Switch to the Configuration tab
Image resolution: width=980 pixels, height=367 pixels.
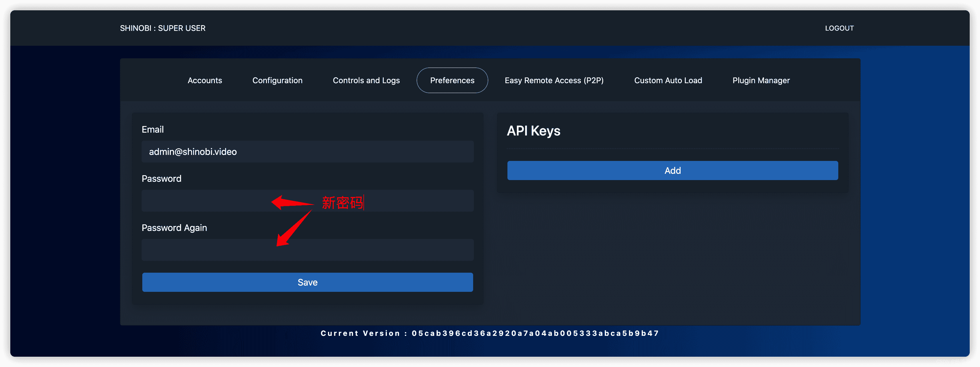point(277,80)
